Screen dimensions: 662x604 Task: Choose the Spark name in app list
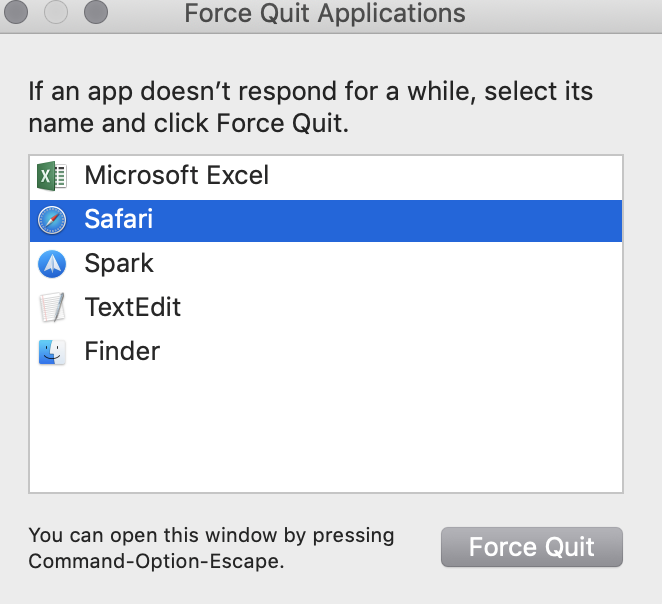coord(118,264)
